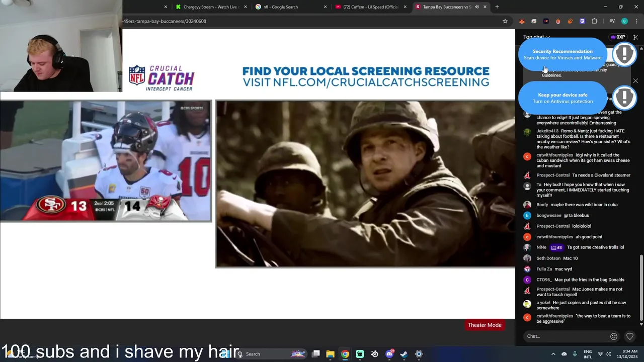Click message "maybe there was wild boar in cuba"
The width and height of the screenshot is (644, 362).
(584, 205)
